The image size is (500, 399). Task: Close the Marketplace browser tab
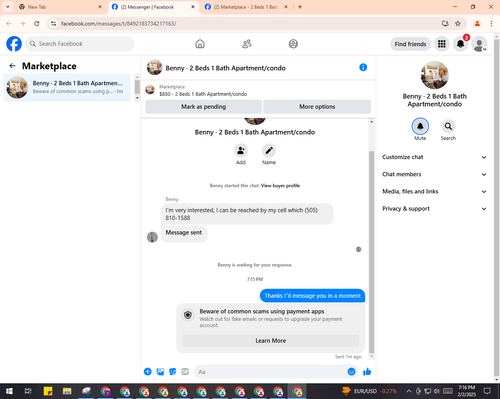point(286,7)
